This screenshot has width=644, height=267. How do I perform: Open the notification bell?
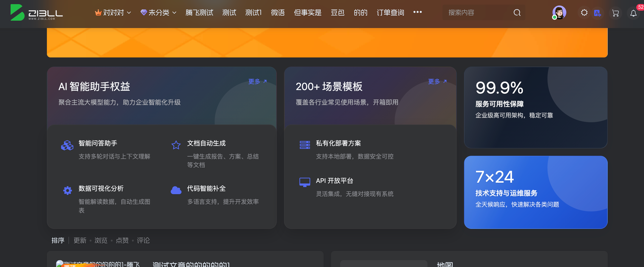[633, 13]
